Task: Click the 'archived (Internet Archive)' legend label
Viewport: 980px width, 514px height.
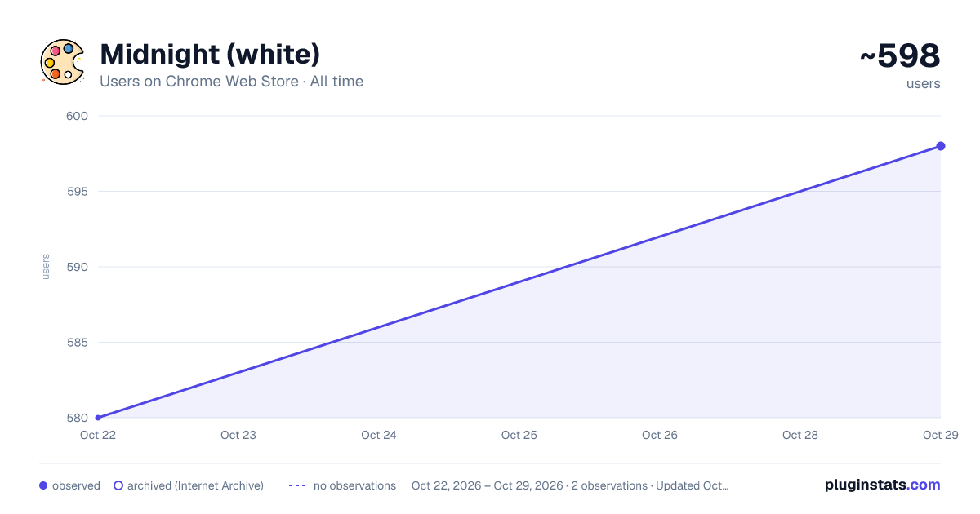Action: click(195, 485)
